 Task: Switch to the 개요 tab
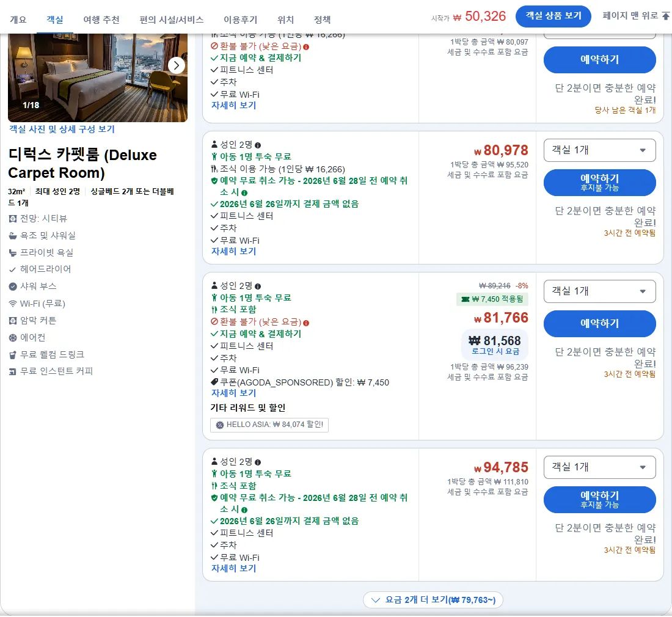(18, 20)
